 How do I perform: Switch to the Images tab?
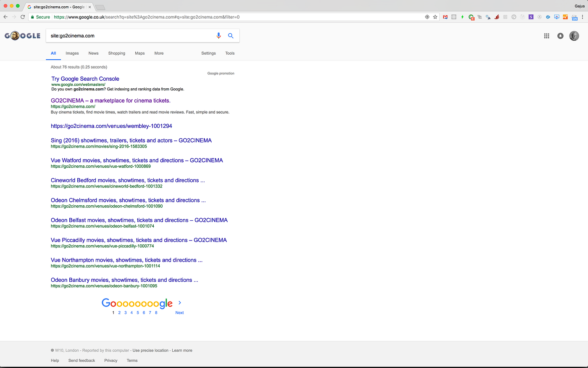pos(72,53)
